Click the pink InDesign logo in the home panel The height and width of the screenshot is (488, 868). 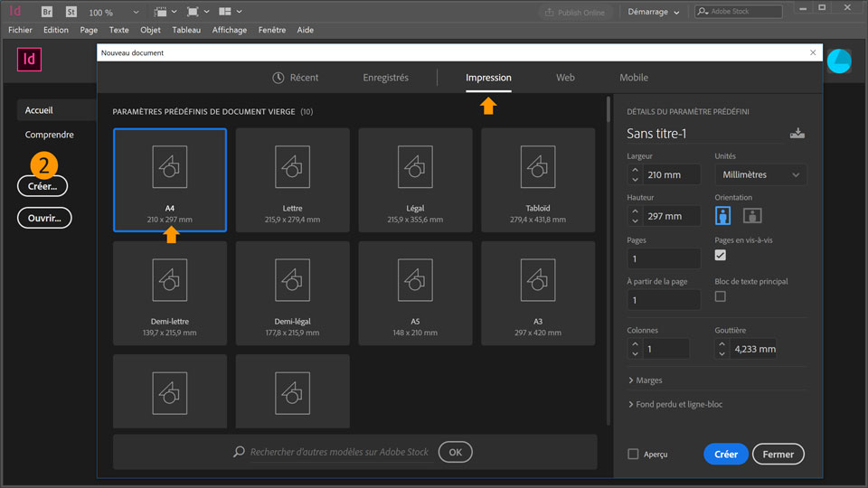pos(29,60)
